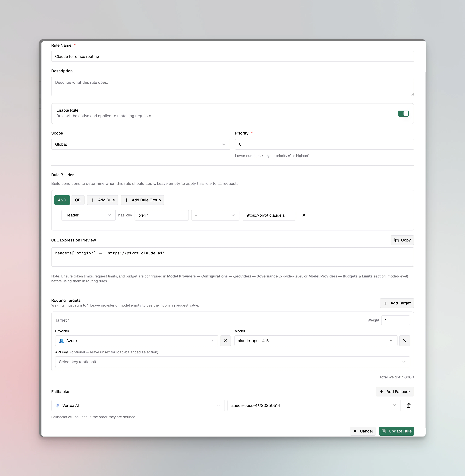
Task: Remove the origin header condition (X icon)
Action: pyautogui.click(x=304, y=215)
